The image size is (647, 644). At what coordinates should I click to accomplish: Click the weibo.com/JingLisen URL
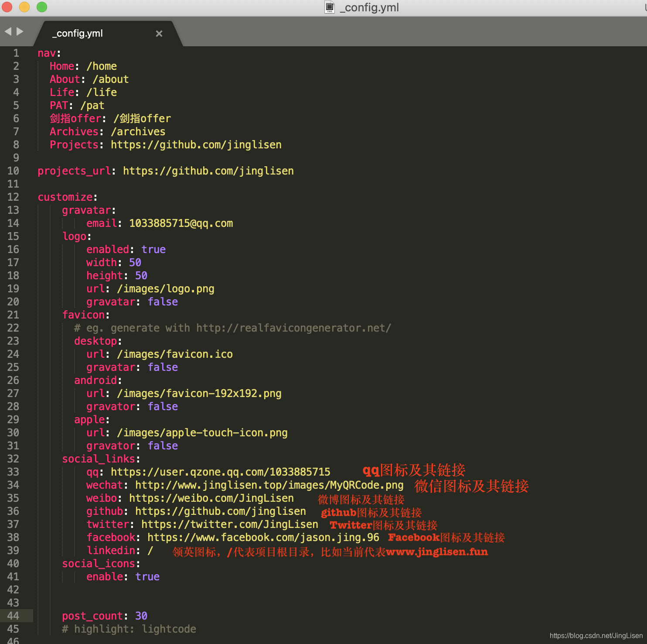point(211,498)
